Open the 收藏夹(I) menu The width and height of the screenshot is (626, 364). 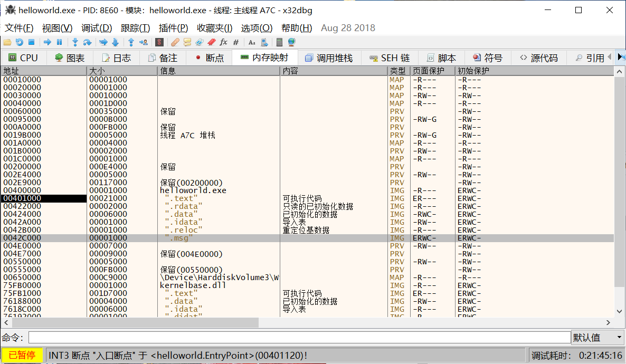214,28
